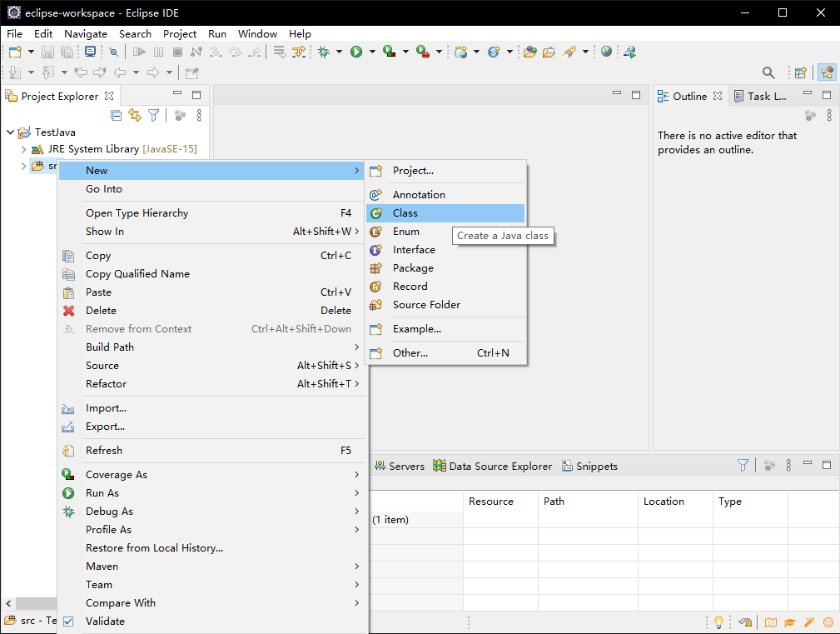840x634 pixels.
Task: Click the lightbulb tip icon in status bar
Action: tap(719, 622)
